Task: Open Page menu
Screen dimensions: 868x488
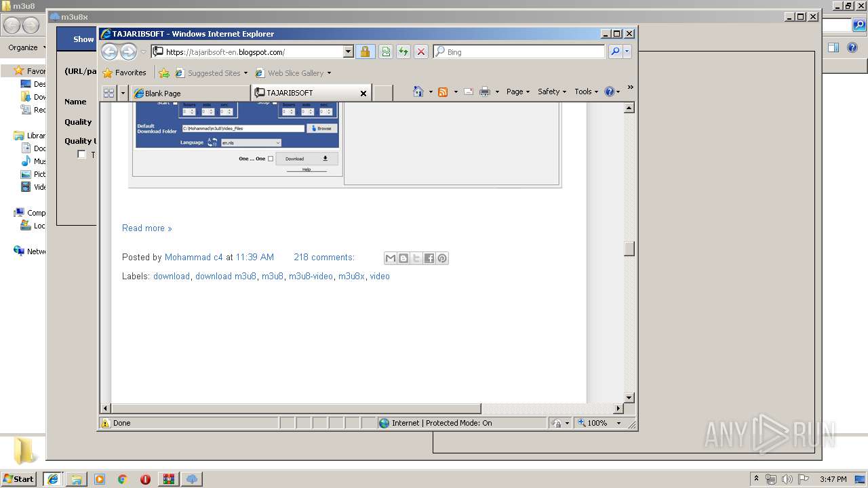Action: pos(518,91)
